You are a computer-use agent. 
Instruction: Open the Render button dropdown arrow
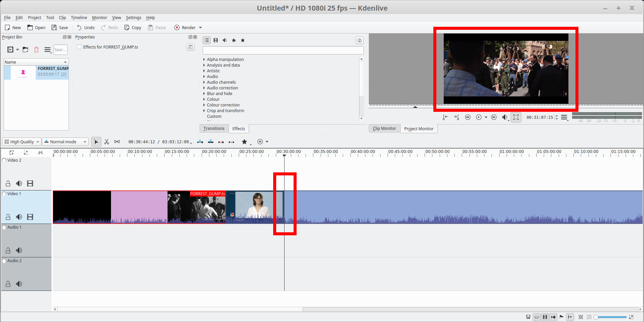(201, 28)
